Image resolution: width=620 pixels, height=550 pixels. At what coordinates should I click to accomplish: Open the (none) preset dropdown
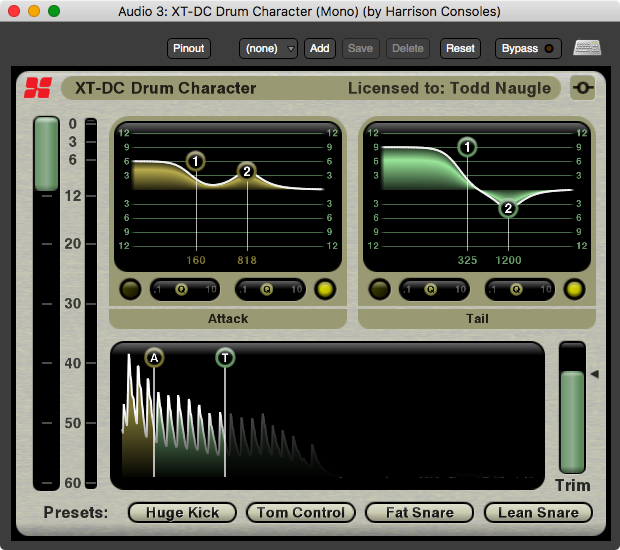tap(268, 49)
